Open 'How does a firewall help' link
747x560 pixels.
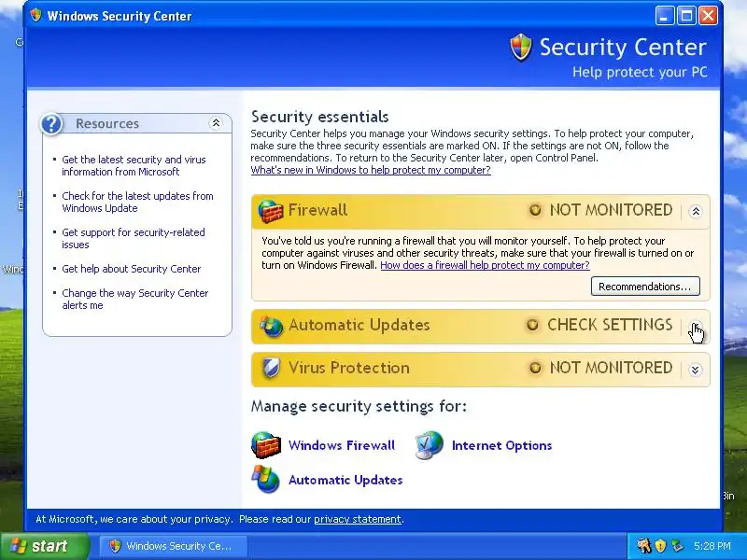pyautogui.click(x=485, y=265)
